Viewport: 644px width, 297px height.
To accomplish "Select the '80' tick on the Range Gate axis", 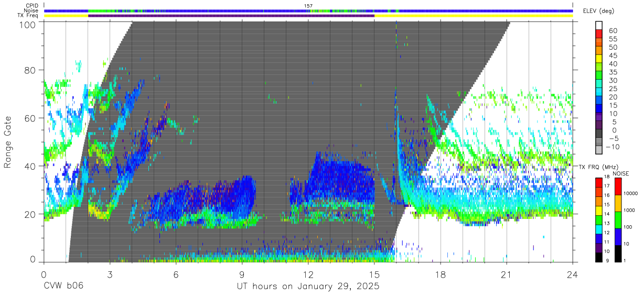I will coord(31,70).
